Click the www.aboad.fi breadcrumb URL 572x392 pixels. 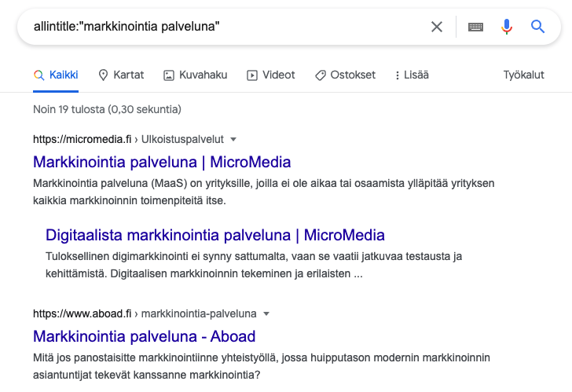[x=82, y=313]
